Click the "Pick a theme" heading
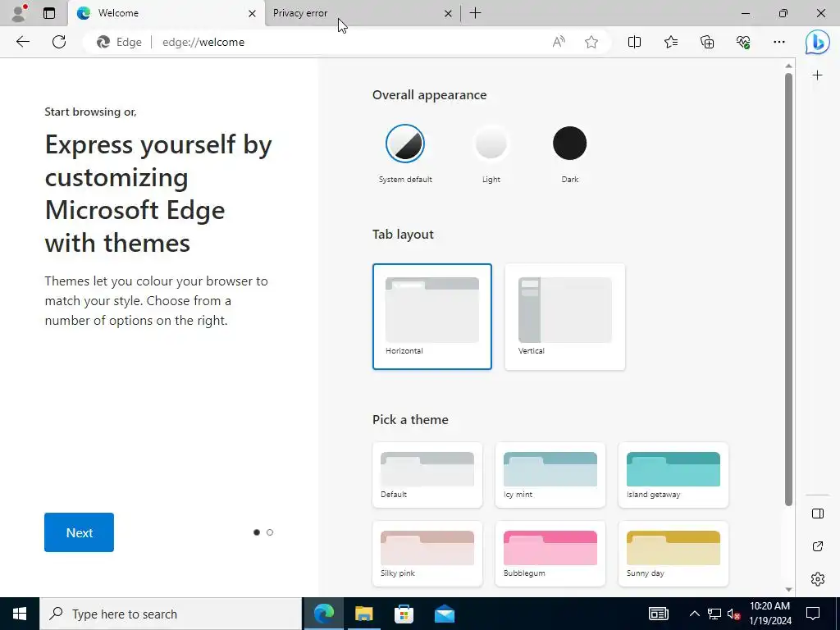Image resolution: width=840 pixels, height=630 pixels. point(410,419)
